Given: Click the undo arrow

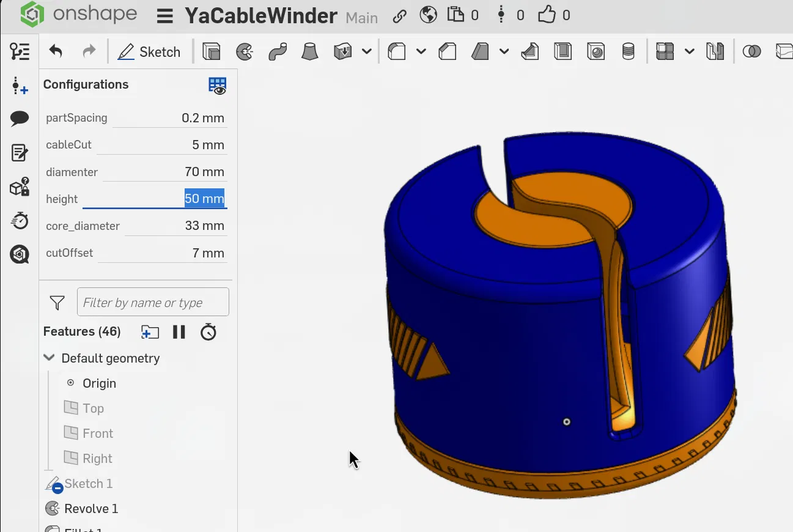Looking at the screenshot, I should click(56, 51).
